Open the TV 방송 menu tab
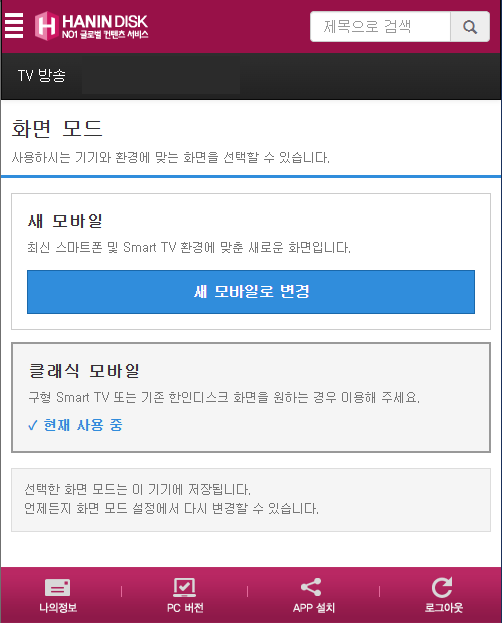The width and height of the screenshot is (502, 623). tap(42, 75)
